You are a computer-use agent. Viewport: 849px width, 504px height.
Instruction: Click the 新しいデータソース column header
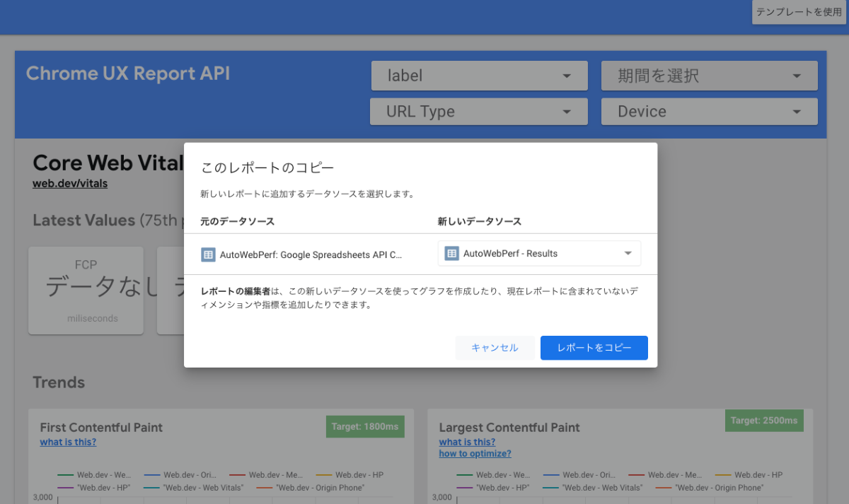[x=480, y=221]
